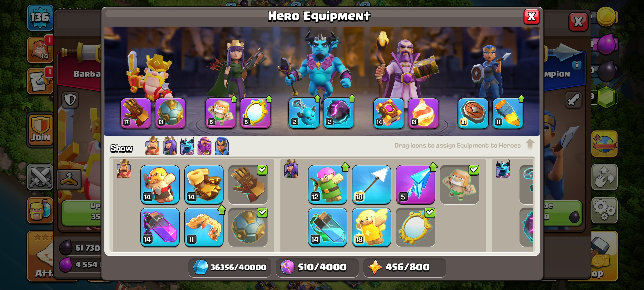The image size is (644, 290).
Task: Pick the level 14 Rage Vial equipment
Action: pos(160,227)
